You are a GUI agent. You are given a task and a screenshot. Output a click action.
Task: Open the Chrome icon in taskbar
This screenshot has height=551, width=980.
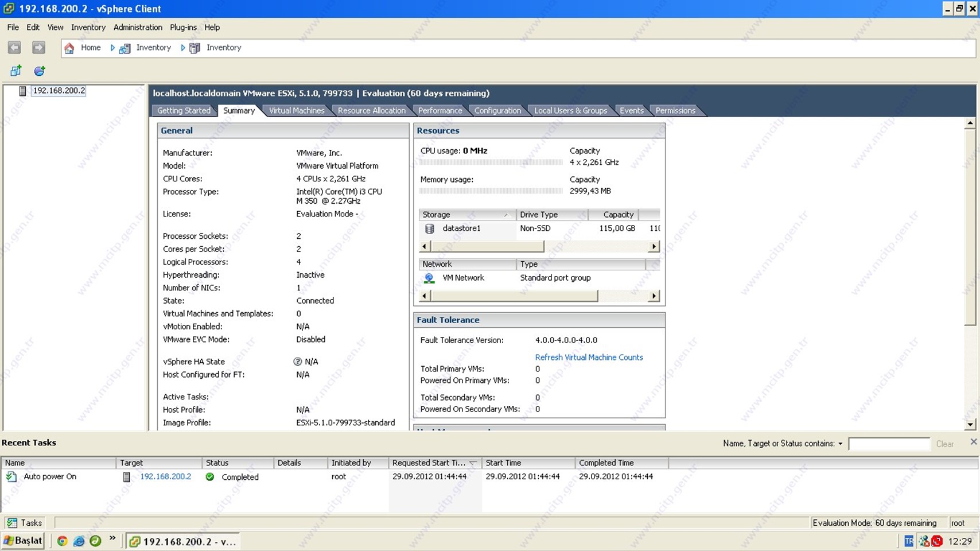[x=62, y=541]
